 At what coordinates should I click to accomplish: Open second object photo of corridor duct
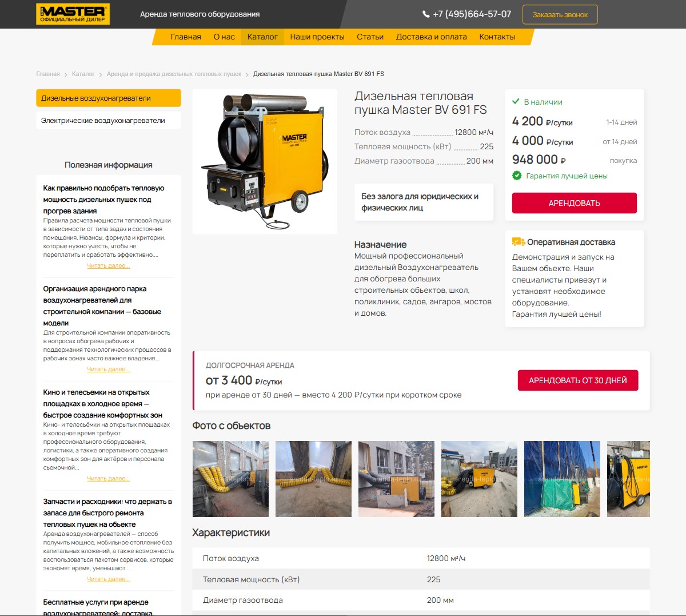pos(313,479)
